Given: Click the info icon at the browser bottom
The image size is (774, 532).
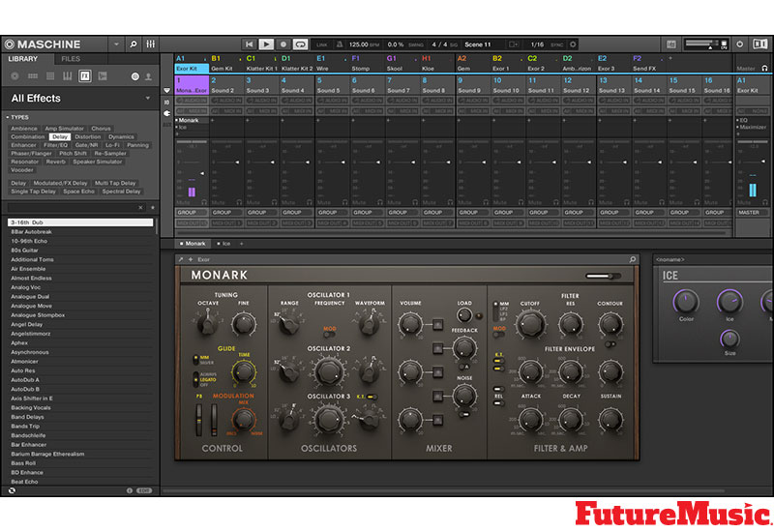Looking at the screenshot, I should [x=130, y=490].
